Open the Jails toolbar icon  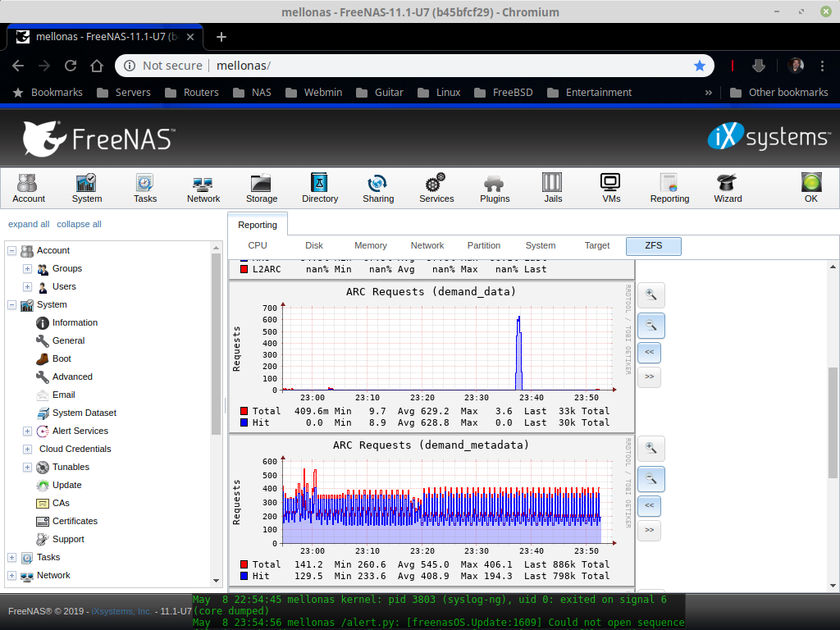[x=553, y=188]
